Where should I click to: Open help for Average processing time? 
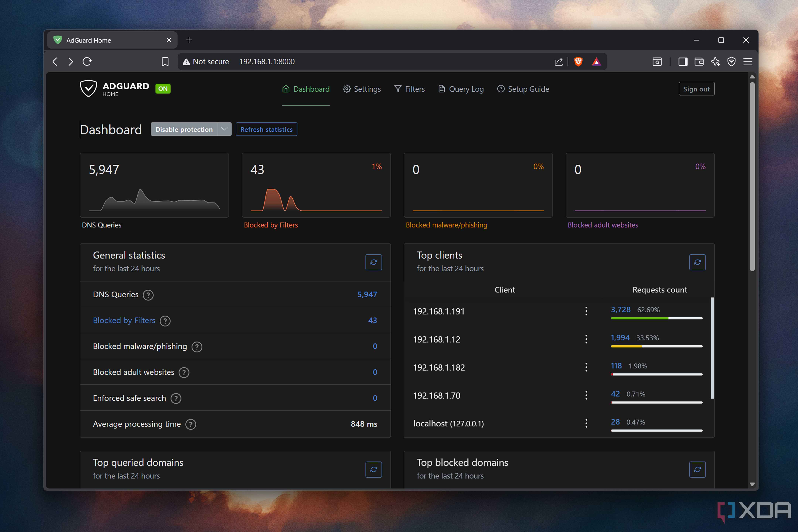pyautogui.click(x=191, y=424)
